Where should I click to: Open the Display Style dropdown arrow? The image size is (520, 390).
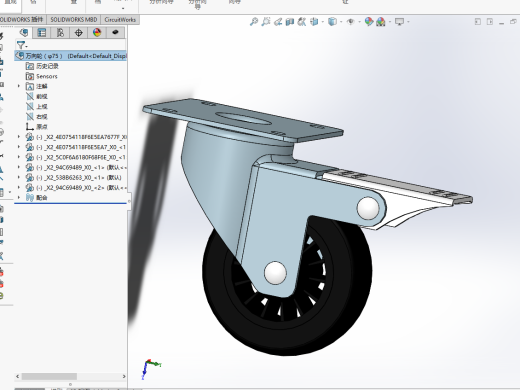(x=341, y=22)
